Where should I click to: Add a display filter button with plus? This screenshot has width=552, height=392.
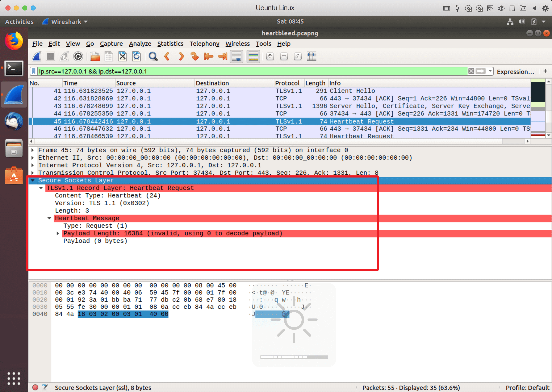(545, 71)
